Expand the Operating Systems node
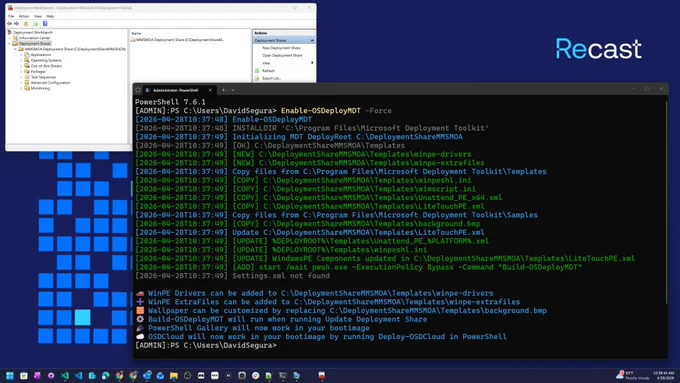The image size is (680, 383). coord(21,60)
